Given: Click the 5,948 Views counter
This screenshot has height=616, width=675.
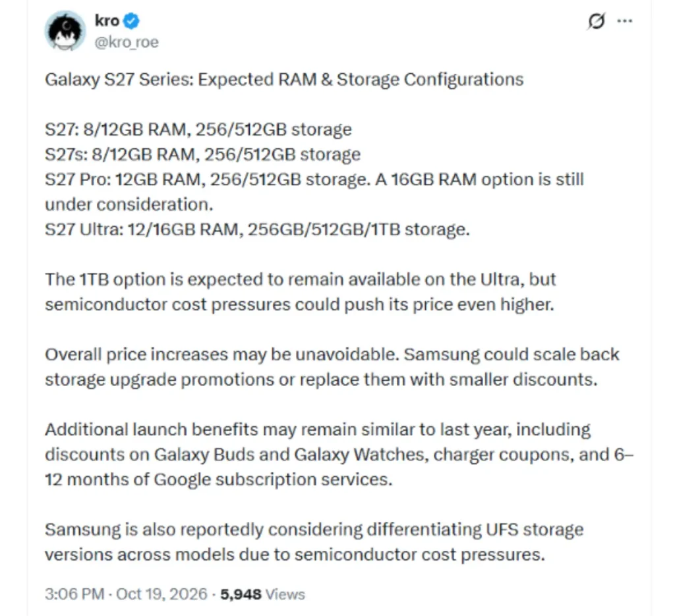Looking at the screenshot, I should (x=262, y=594).
